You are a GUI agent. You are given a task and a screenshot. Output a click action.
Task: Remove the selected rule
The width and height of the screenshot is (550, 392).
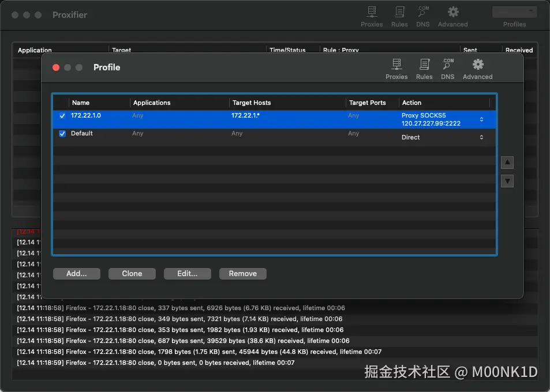tap(243, 274)
